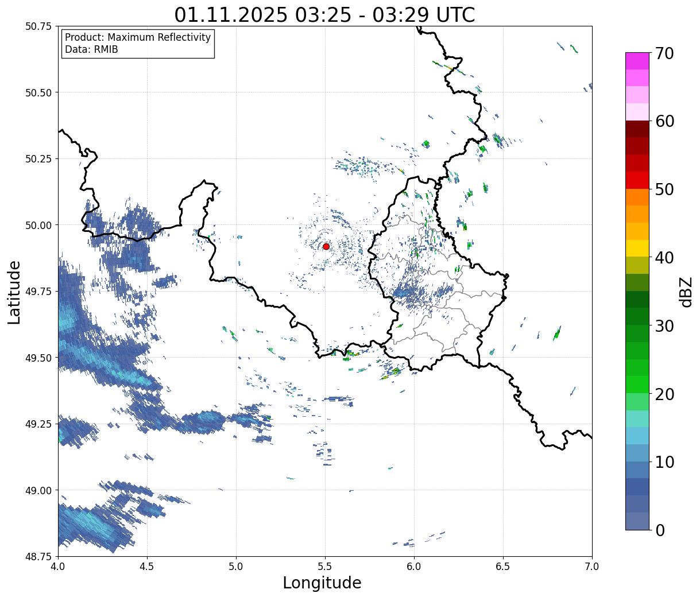Click the 10 tick label on the colorbar
This screenshot has height=597, width=700.
click(x=664, y=462)
